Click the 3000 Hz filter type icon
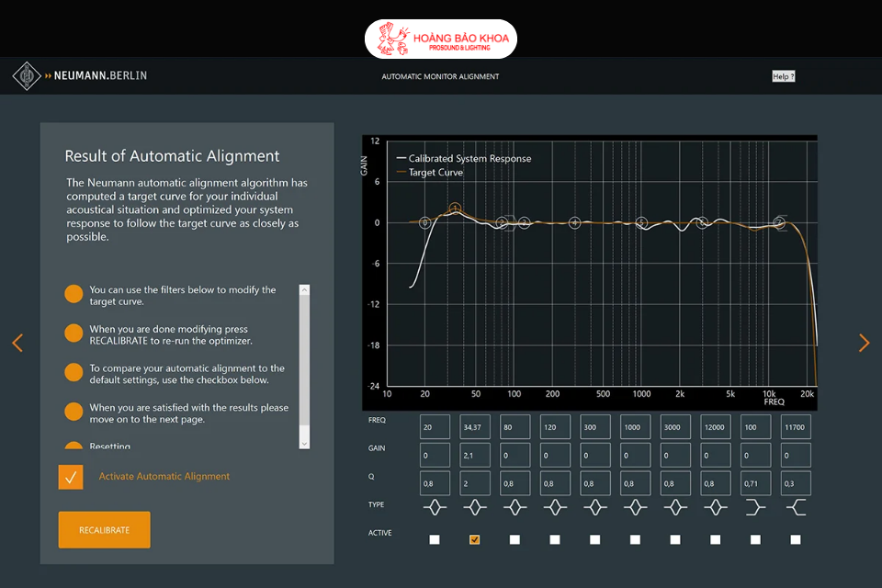Screen dimensions: 882x588 point(675,507)
